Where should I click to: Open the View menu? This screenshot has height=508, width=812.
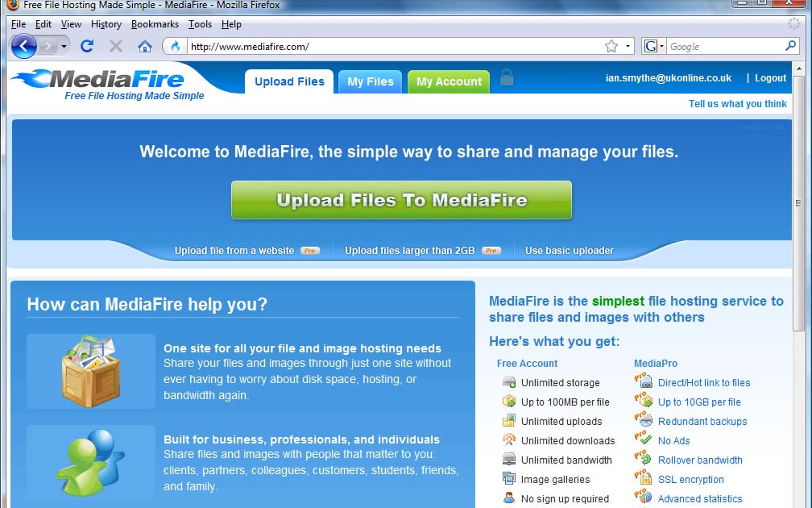pyautogui.click(x=71, y=24)
